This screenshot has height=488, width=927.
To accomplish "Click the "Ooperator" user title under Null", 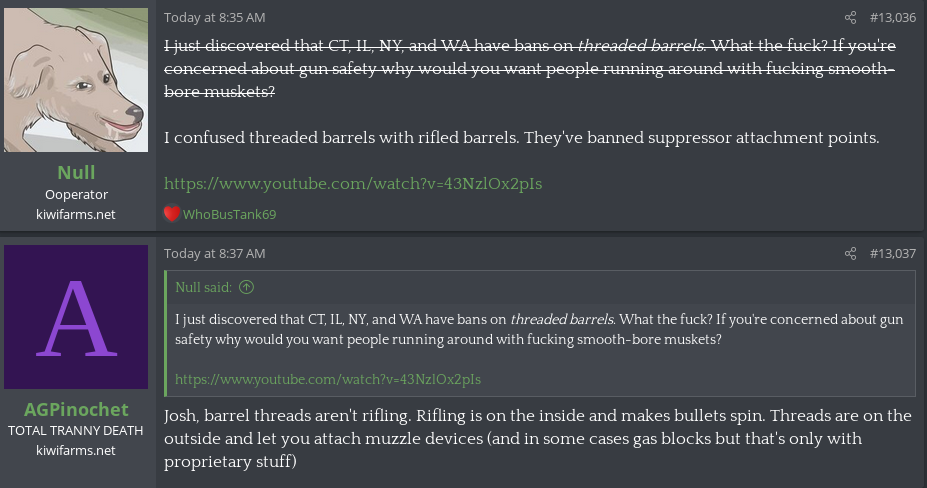I will 77,194.
